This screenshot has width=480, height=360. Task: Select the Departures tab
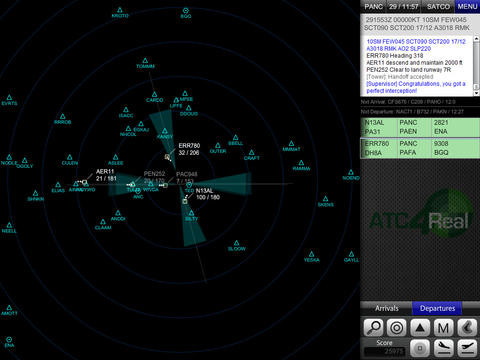[x=437, y=308]
